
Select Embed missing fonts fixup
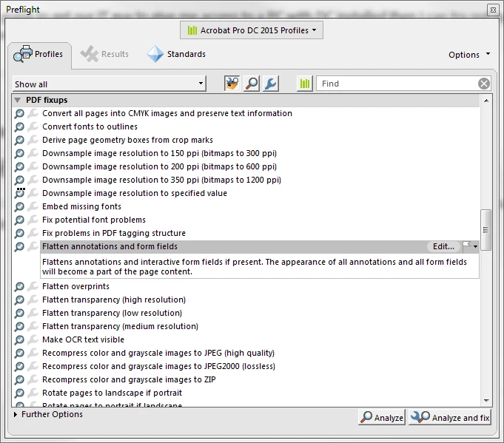[x=81, y=206]
